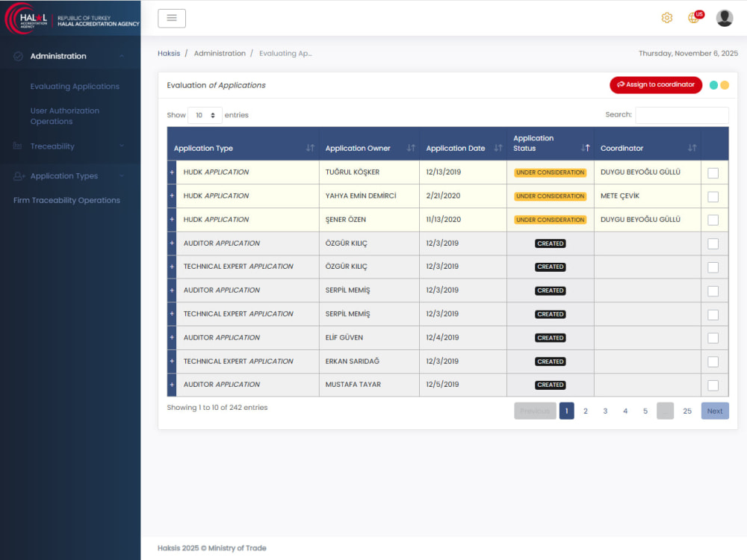
Task: Go to pagination page 3
Action: (605, 411)
